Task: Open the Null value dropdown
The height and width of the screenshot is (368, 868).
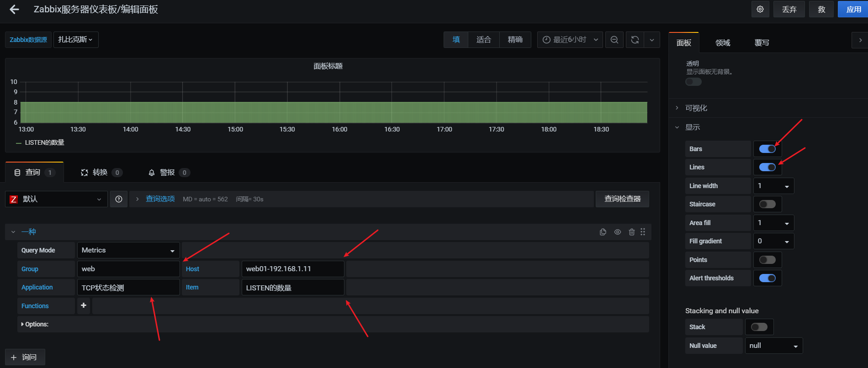Action: point(773,346)
